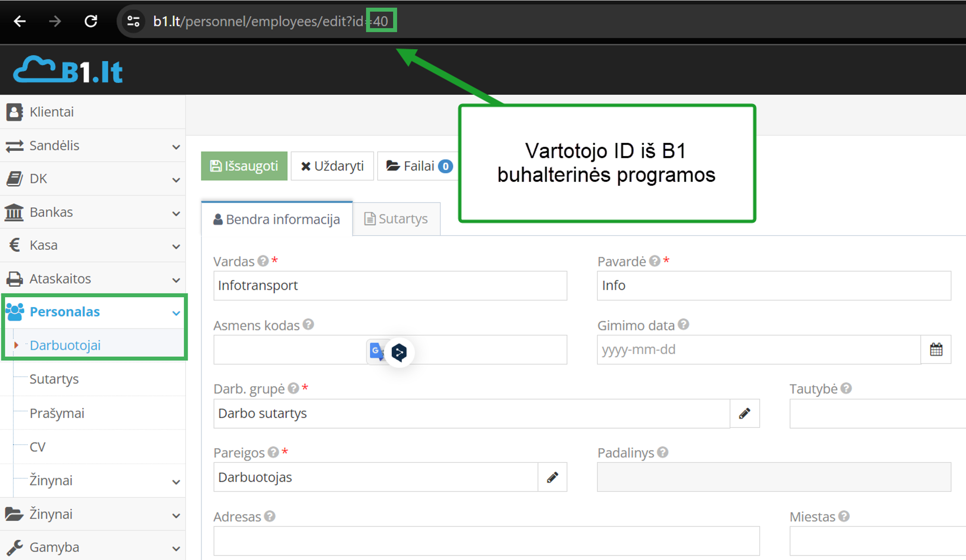Viewport: 966px width, 560px height.
Task: Open Prašymai in the sidebar submenu
Action: (57, 413)
